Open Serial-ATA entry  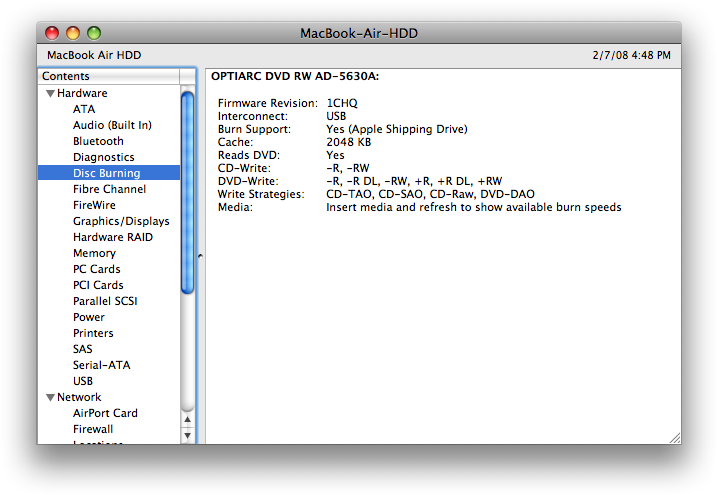pos(102,365)
